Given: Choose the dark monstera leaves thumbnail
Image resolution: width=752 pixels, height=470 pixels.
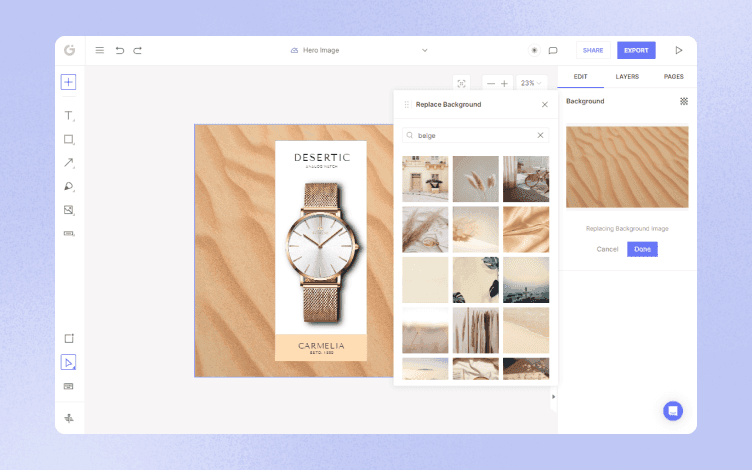Looking at the screenshot, I should 476,280.
